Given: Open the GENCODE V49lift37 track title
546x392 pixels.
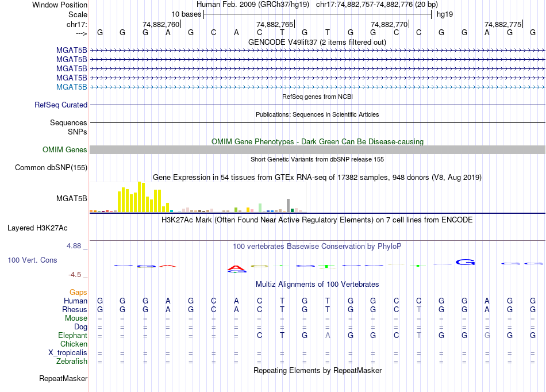Looking at the screenshot, I should (x=317, y=42).
